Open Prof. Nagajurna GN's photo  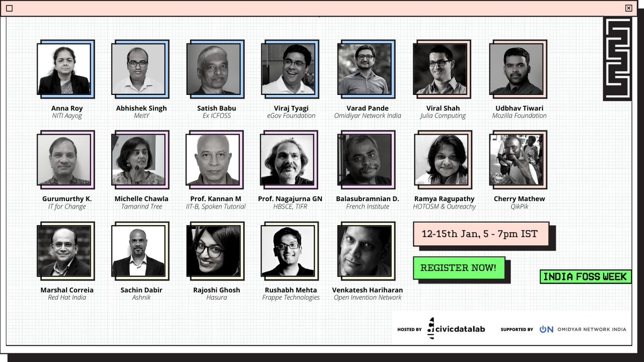coord(288,159)
